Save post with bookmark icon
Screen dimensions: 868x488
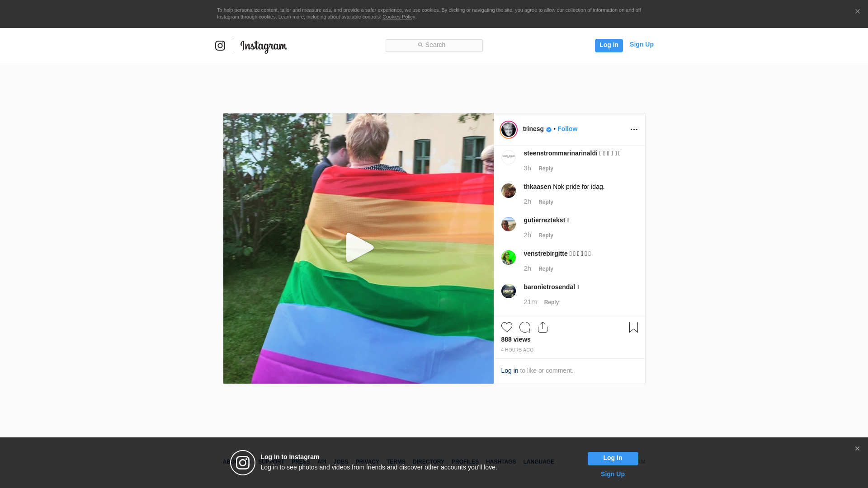tap(633, 327)
